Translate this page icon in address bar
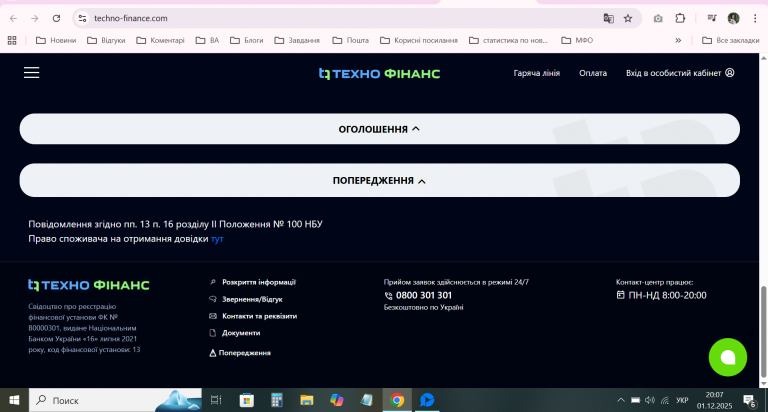 608,18
